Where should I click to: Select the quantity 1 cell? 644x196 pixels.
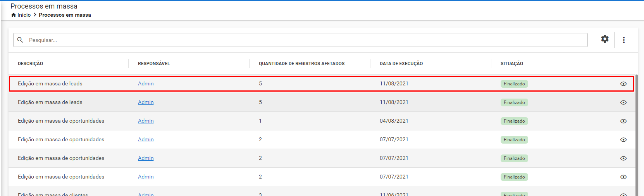[260, 121]
